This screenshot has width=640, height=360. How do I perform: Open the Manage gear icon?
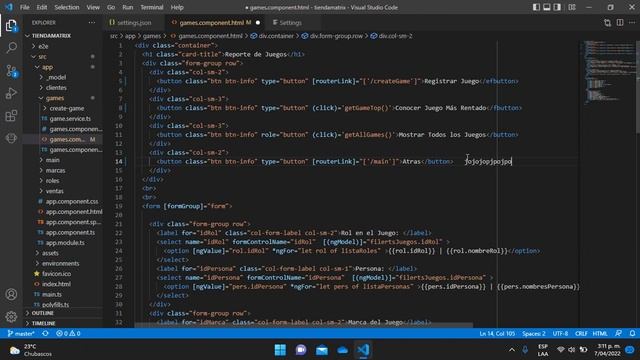pos(11,316)
